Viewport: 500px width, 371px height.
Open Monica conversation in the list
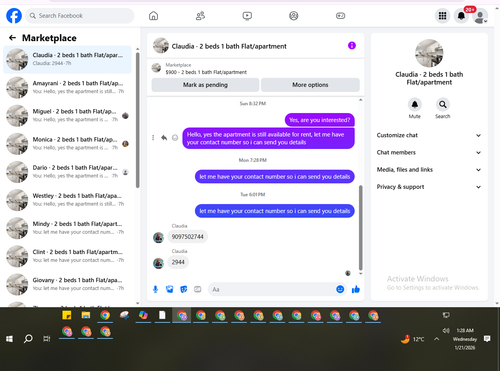click(x=67, y=144)
